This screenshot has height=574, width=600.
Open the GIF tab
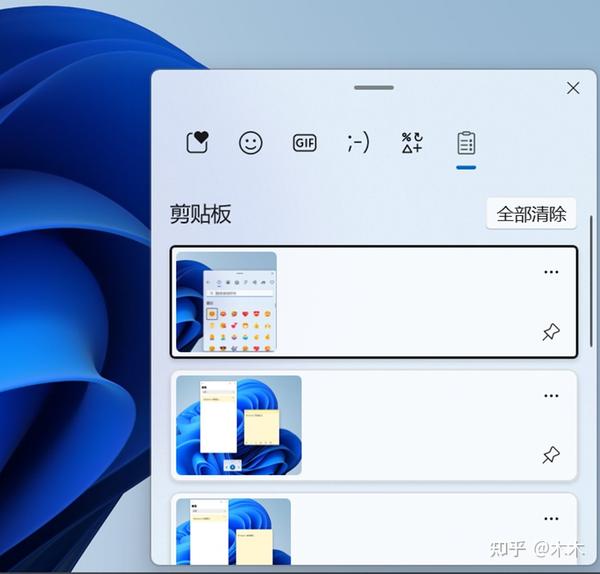coord(305,143)
